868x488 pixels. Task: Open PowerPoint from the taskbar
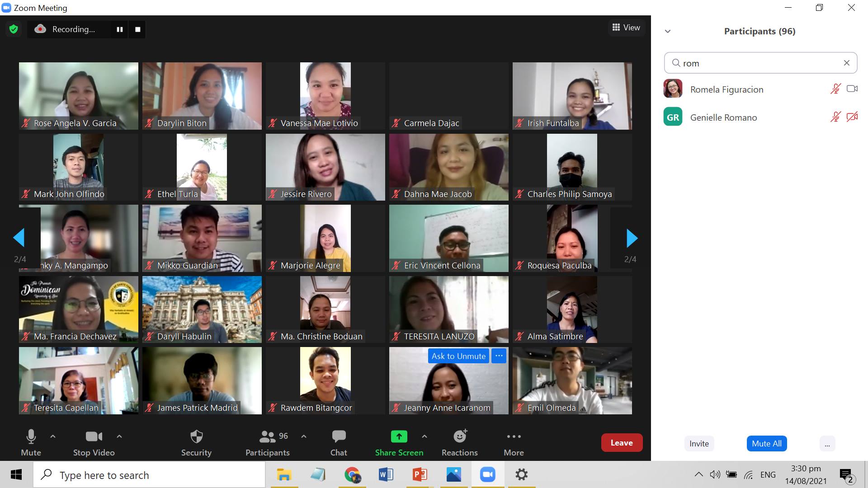click(420, 475)
